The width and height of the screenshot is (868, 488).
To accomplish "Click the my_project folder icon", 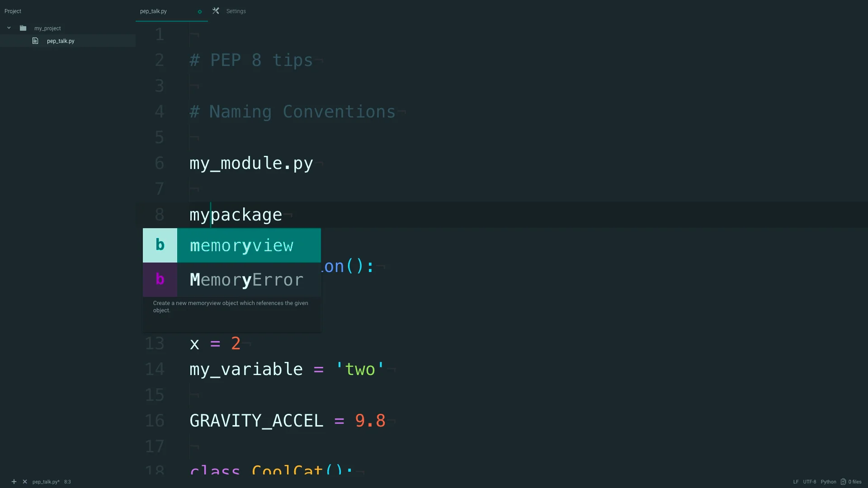I will coord(23,28).
